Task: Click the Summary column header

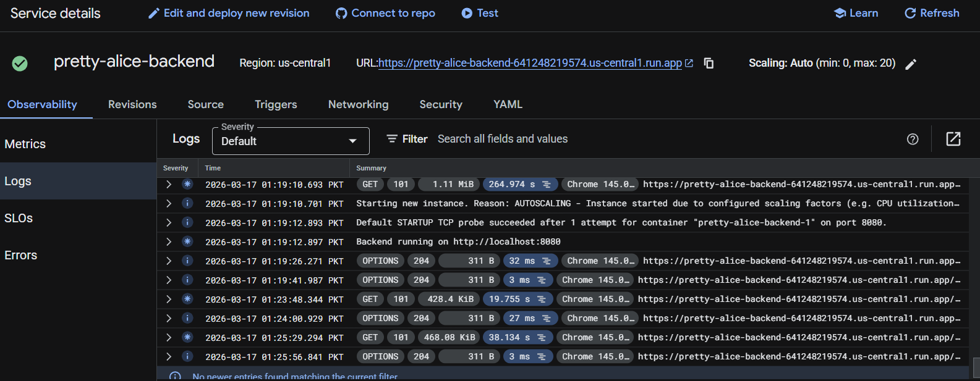Action: pos(371,168)
